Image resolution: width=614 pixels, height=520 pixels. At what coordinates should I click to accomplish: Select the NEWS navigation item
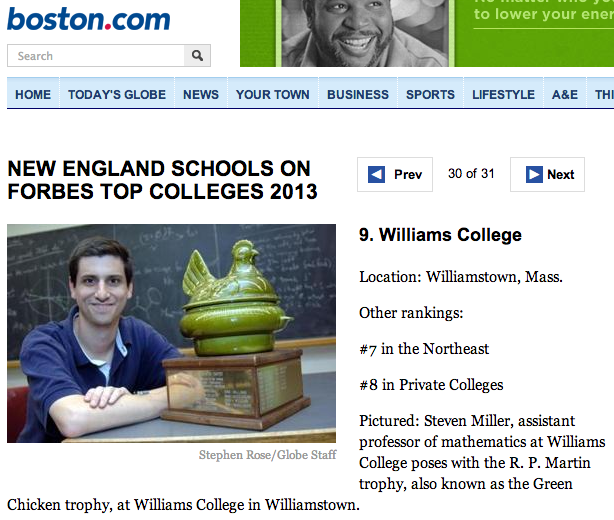tap(201, 94)
